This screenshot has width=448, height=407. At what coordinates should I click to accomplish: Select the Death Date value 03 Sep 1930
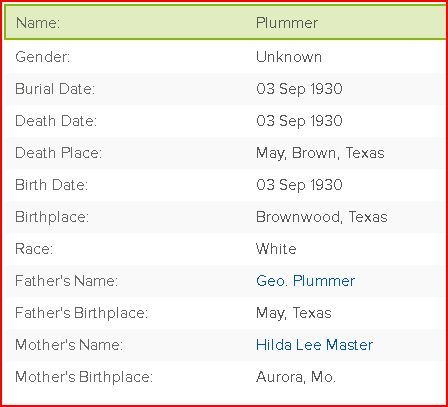(299, 121)
